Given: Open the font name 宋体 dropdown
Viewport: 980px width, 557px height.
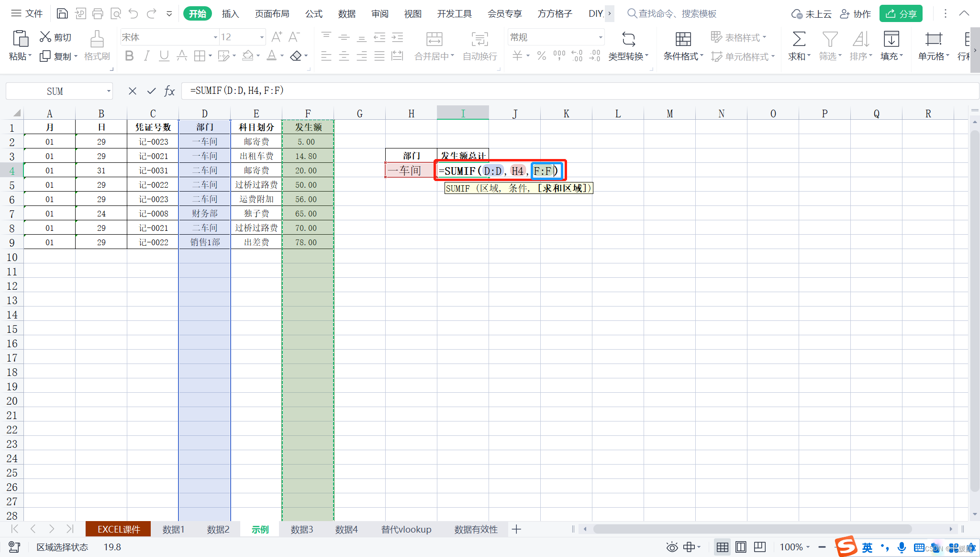Looking at the screenshot, I should click(x=215, y=37).
